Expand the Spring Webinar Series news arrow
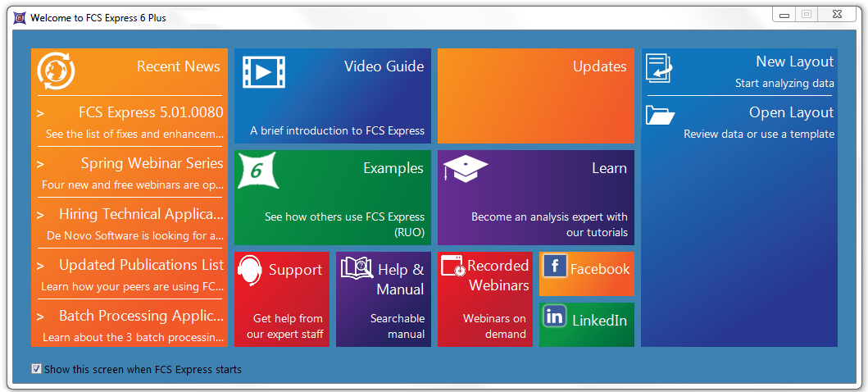 (x=40, y=164)
